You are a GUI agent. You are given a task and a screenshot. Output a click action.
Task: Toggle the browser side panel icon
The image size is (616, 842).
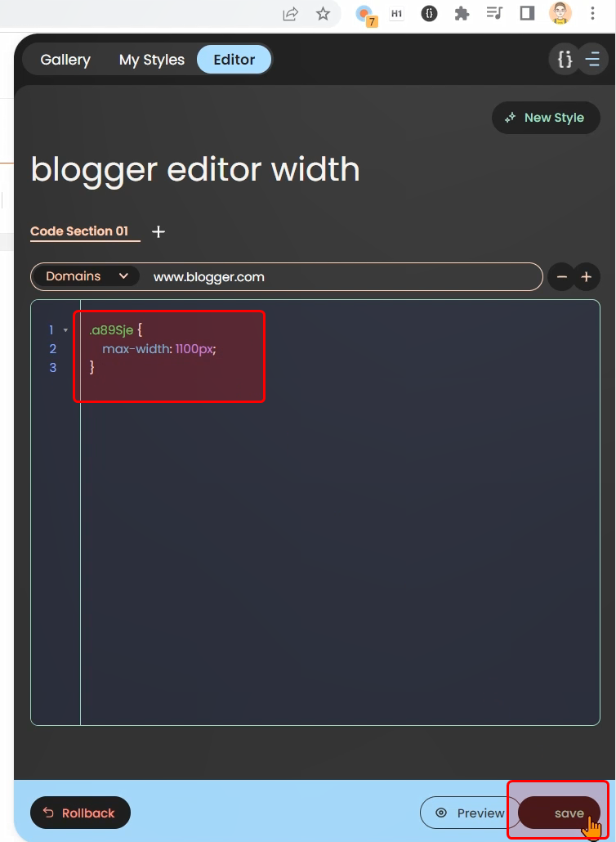pos(527,14)
